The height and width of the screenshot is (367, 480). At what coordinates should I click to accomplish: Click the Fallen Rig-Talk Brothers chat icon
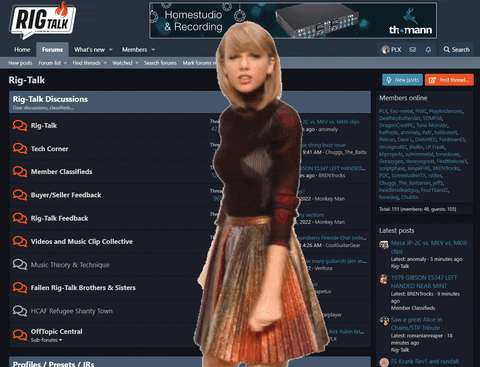point(20,288)
